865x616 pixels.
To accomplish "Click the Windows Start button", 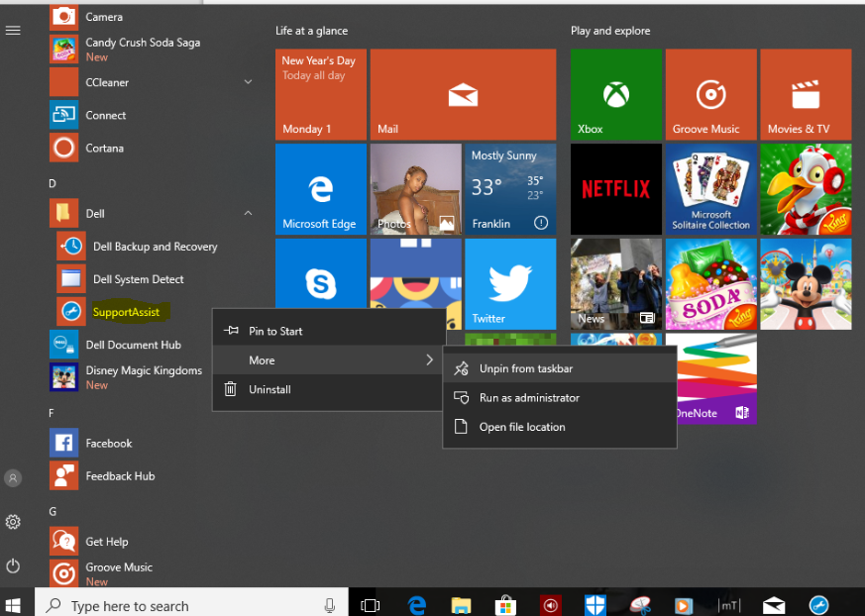I will tap(13, 605).
